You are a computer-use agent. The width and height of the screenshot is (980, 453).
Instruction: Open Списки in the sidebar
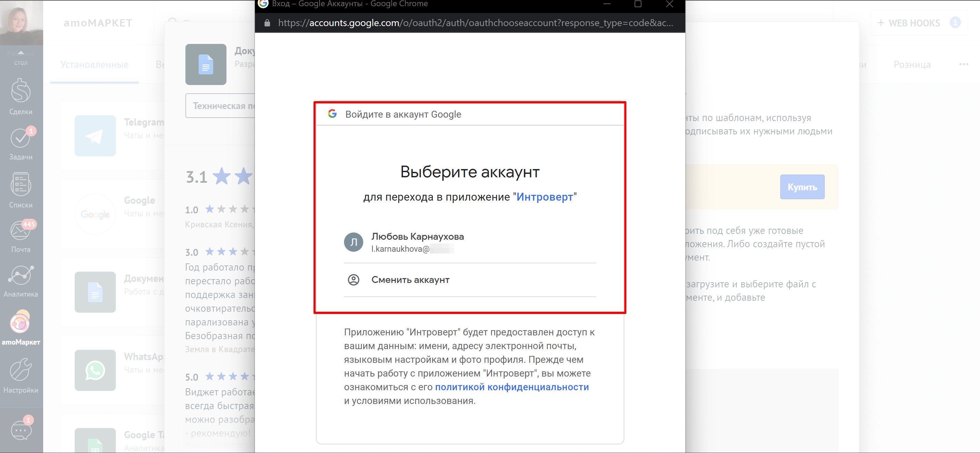click(x=21, y=190)
